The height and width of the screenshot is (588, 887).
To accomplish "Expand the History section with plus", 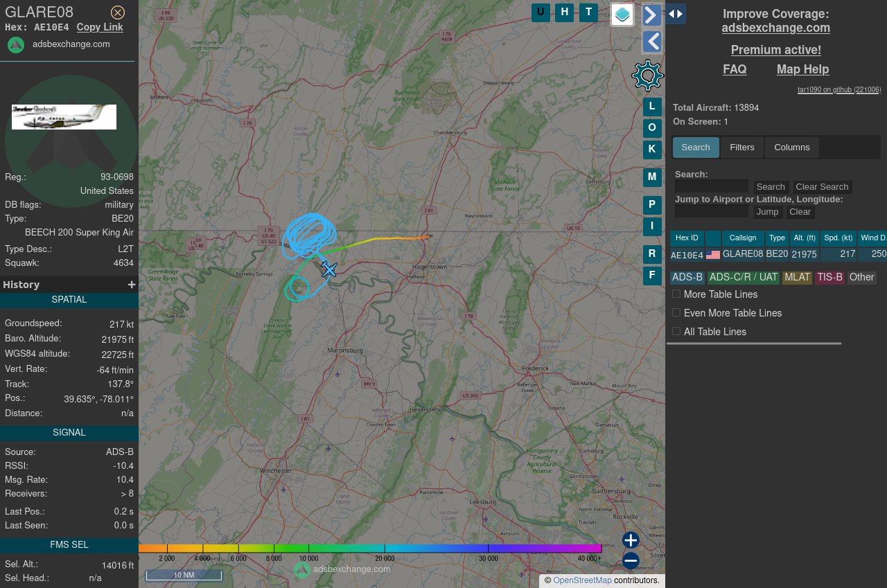I will 132,285.
